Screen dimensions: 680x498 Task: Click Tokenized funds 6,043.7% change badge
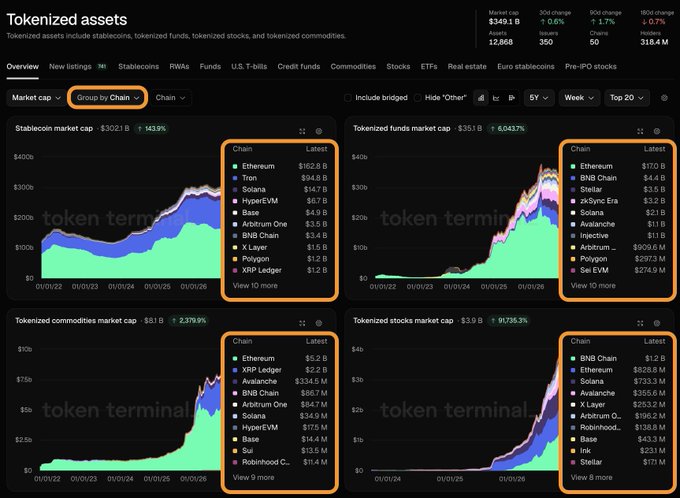(x=507, y=128)
